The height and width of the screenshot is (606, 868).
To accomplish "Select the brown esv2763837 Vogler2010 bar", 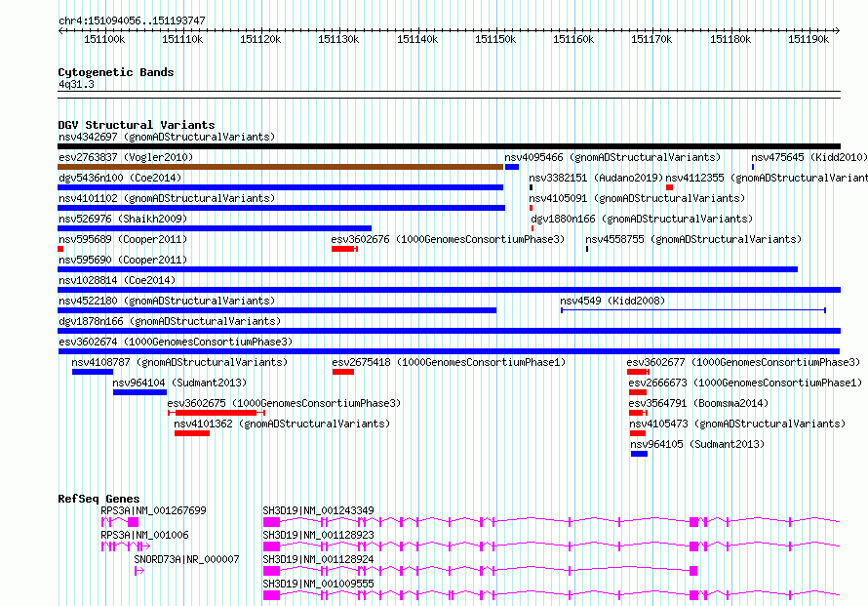I will tap(280, 167).
